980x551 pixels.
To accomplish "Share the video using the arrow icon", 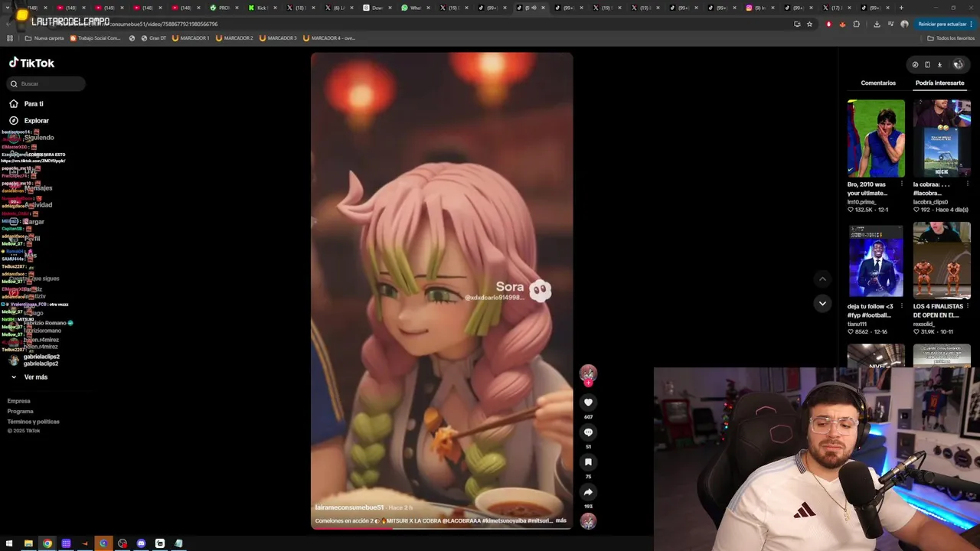I will click(x=588, y=491).
